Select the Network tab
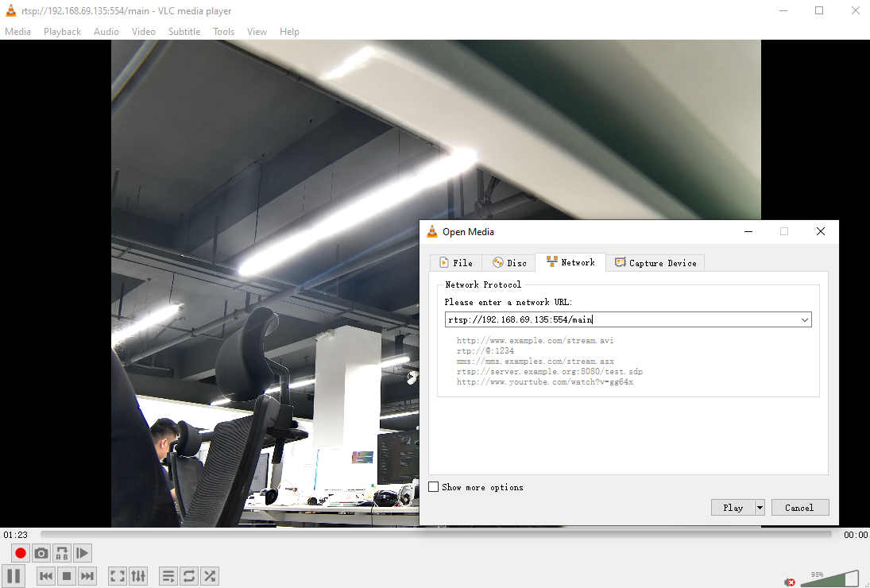 (x=570, y=262)
